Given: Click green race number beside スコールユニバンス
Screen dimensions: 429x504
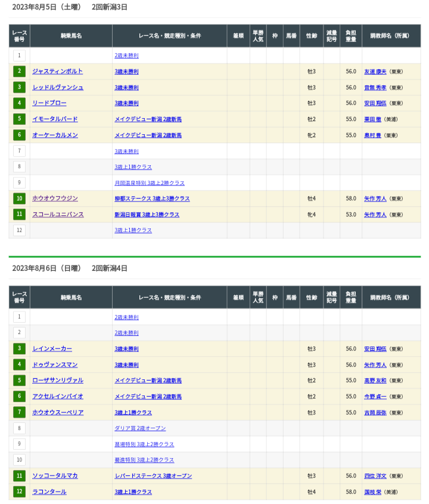Looking at the screenshot, I should click(x=19, y=214).
